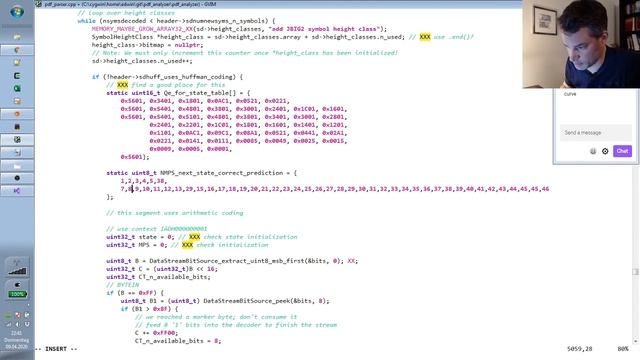Click the 'Send a message' chat field
This screenshot has height=360, width=640.
click(x=596, y=133)
